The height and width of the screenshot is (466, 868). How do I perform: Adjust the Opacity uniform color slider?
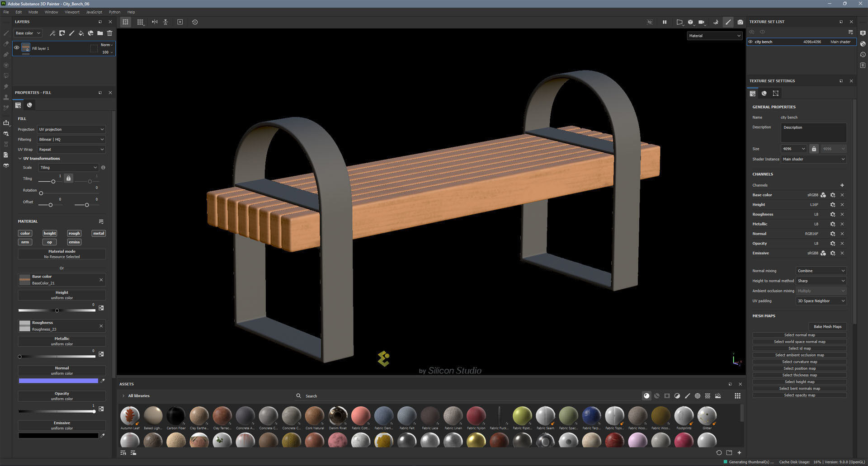(x=57, y=411)
